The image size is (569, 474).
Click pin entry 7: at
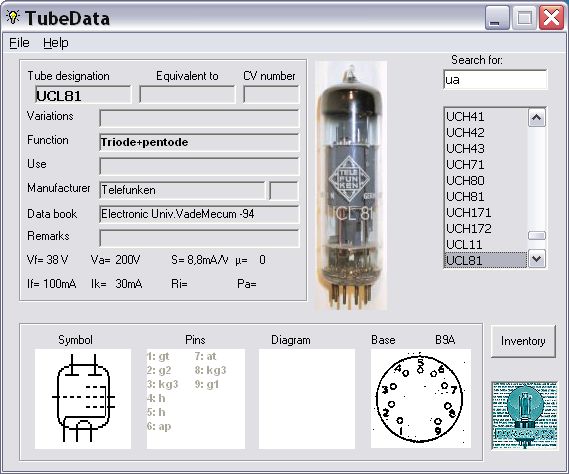pyautogui.click(x=205, y=356)
